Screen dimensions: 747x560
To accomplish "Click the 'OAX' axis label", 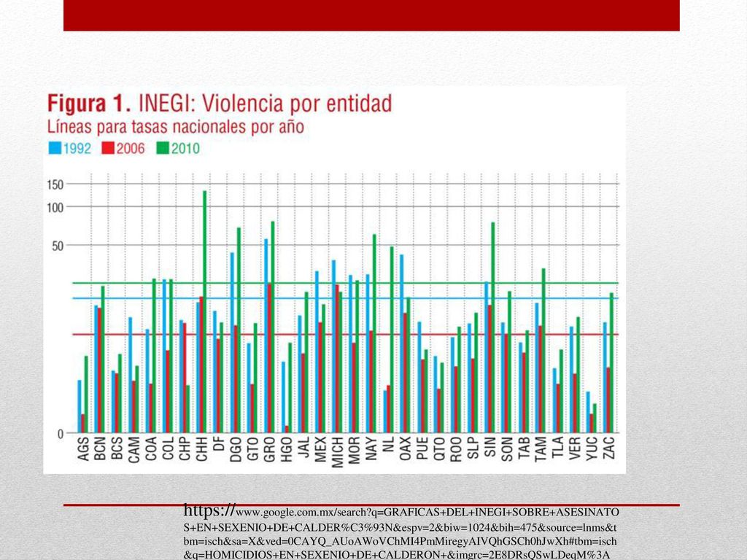I will (x=405, y=448).
